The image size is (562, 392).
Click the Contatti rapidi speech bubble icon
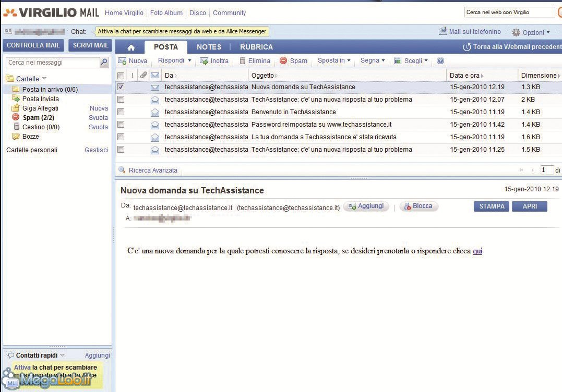click(x=10, y=355)
